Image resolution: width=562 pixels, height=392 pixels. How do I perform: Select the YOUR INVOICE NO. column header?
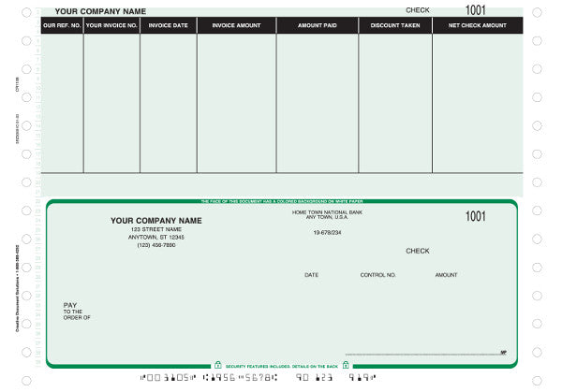[111, 25]
